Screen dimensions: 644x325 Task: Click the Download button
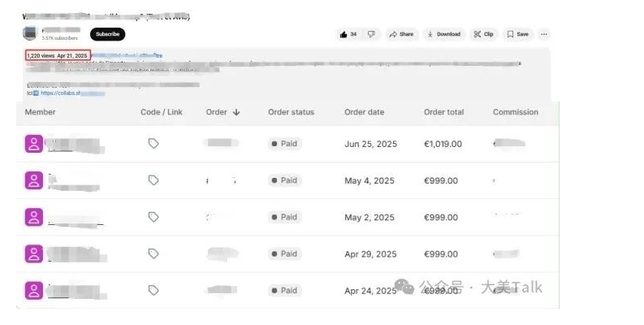tap(444, 34)
